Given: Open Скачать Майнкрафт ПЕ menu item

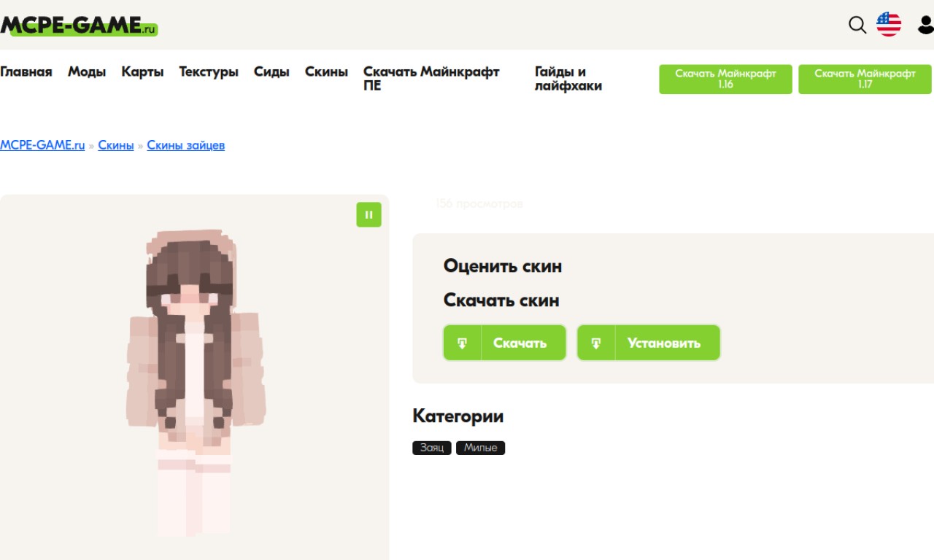Looking at the screenshot, I should pos(431,79).
